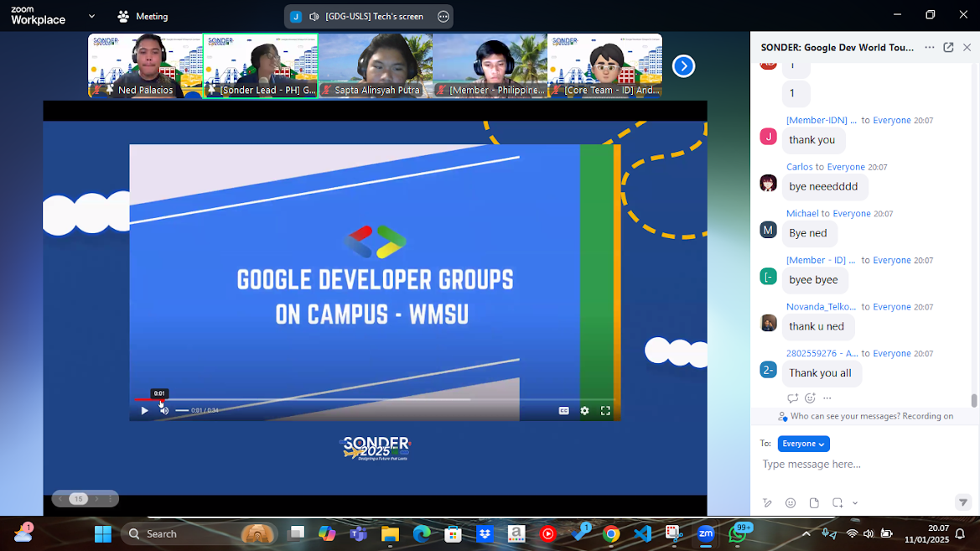Open the taskbar clock and date
This screenshot has width=980, height=551.
pos(926,534)
